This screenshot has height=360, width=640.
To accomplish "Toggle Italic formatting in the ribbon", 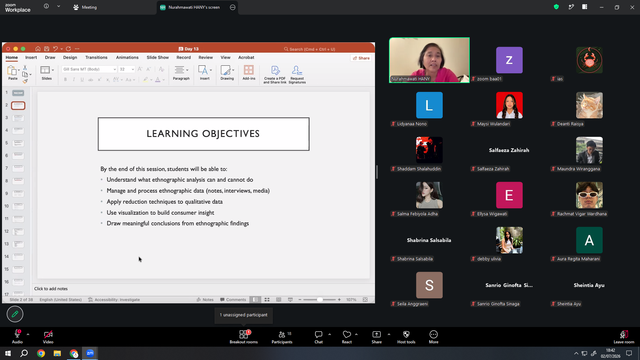I will point(74,80).
